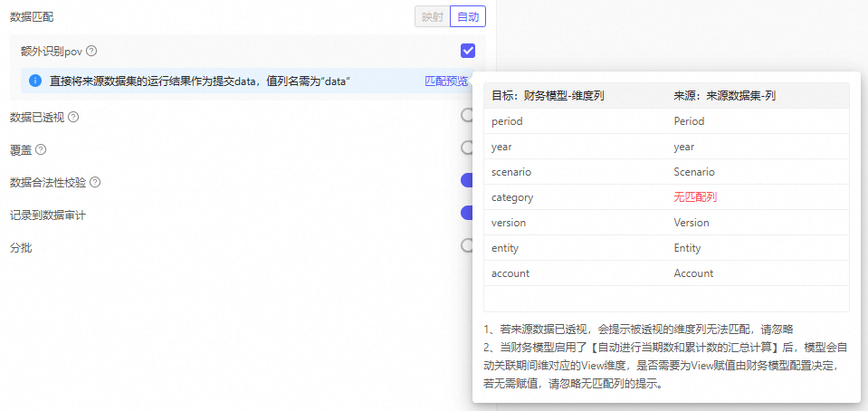Uncheck the 额外识别pov checkbox
Viewport: 868px width, 411px height.
(x=468, y=51)
